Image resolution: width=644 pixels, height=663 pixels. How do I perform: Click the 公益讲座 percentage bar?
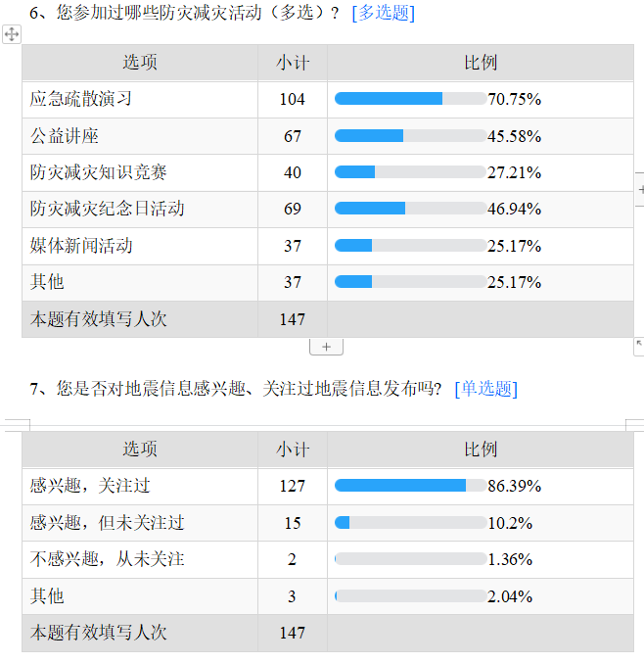[x=410, y=136]
